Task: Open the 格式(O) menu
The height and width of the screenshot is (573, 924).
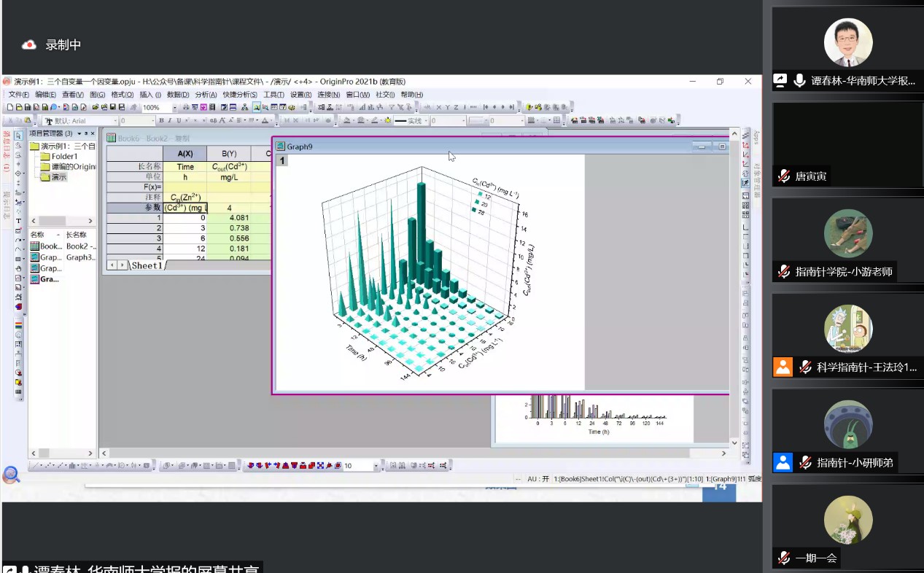Action: click(x=122, y=95)
